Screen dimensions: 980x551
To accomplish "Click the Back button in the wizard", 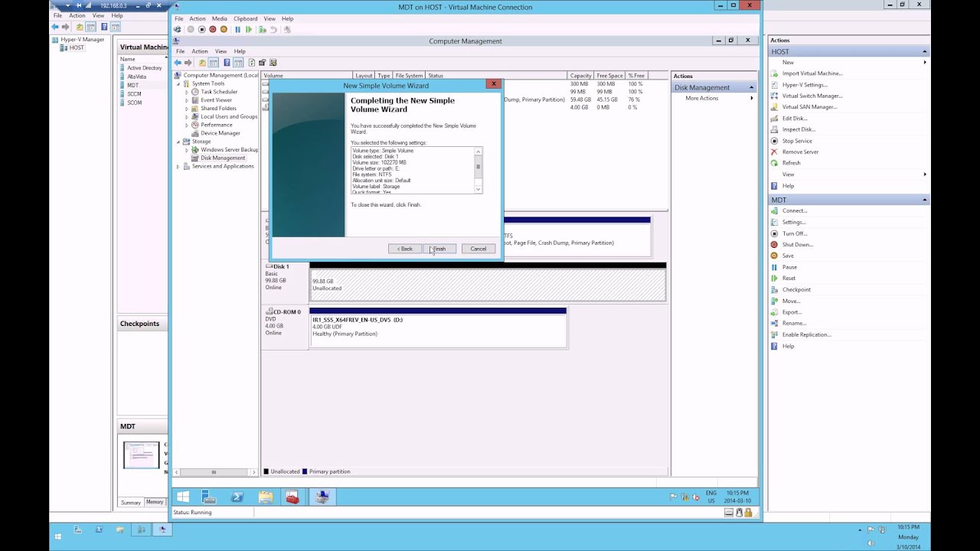I will coord(405,249).
